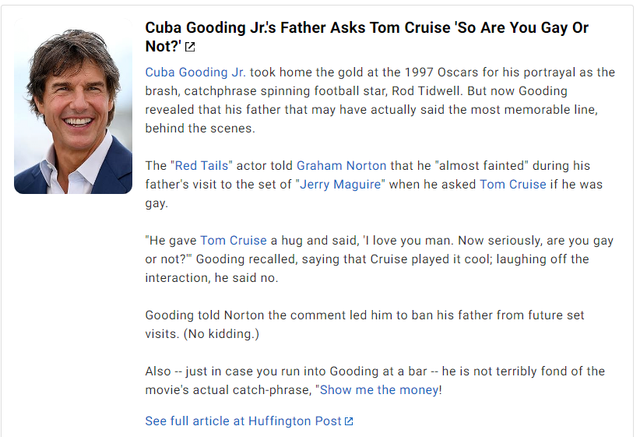Screen dimensions: 640x437
Task: Click the external icon after Huffington Post
Action: tap(349, 421)
